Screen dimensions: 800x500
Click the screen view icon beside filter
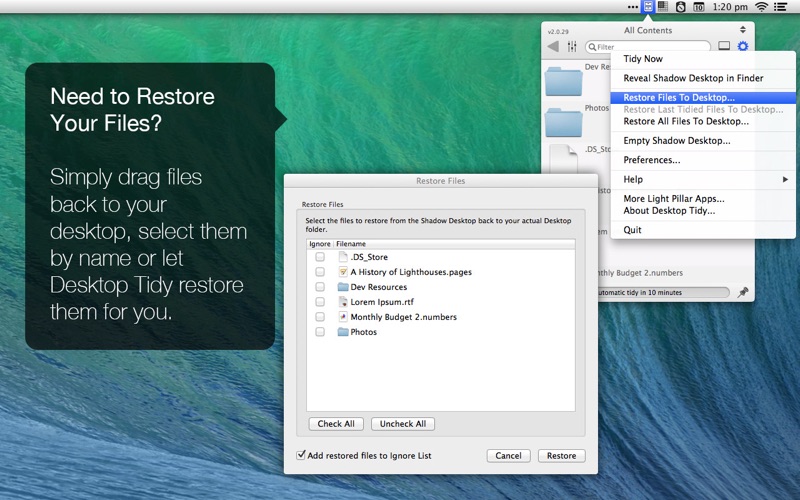[724, 46]
